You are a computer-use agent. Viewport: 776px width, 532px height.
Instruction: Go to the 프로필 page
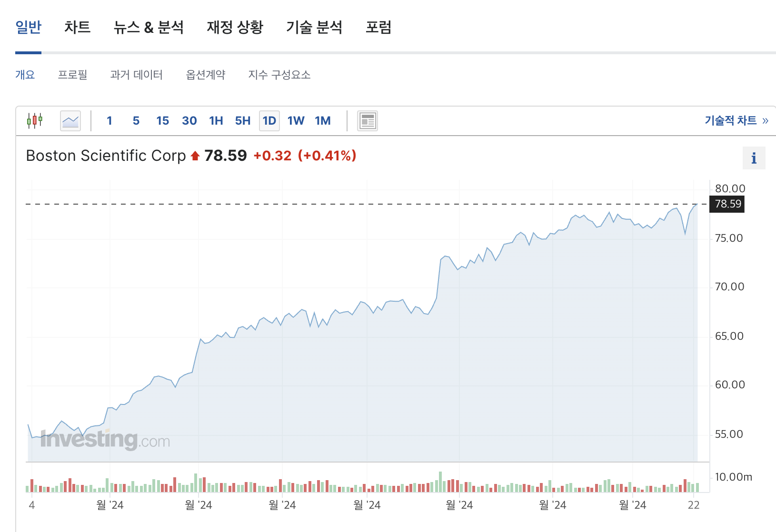click(x=73, y=75)
